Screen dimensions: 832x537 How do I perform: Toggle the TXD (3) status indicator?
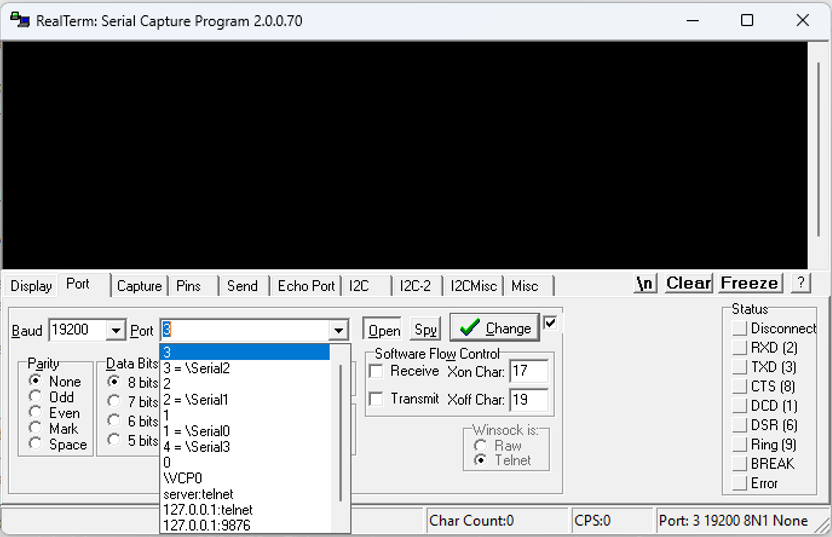(740, 367)
